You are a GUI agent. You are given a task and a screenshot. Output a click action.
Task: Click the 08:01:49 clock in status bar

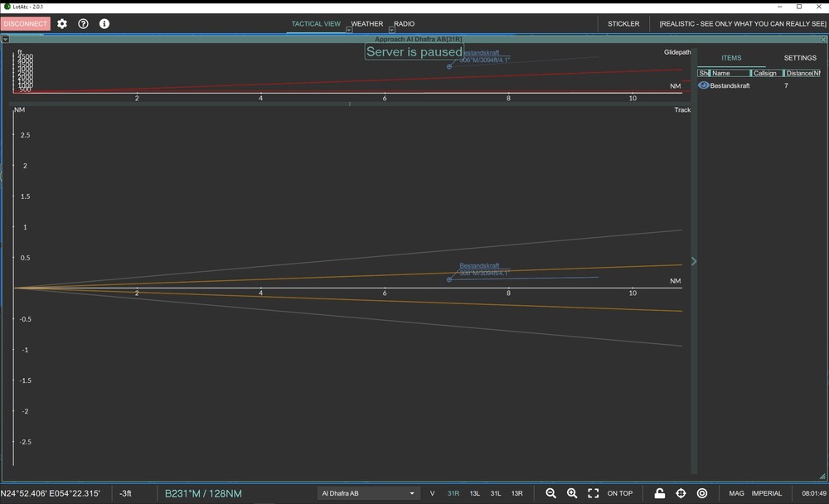pos(814,493)
